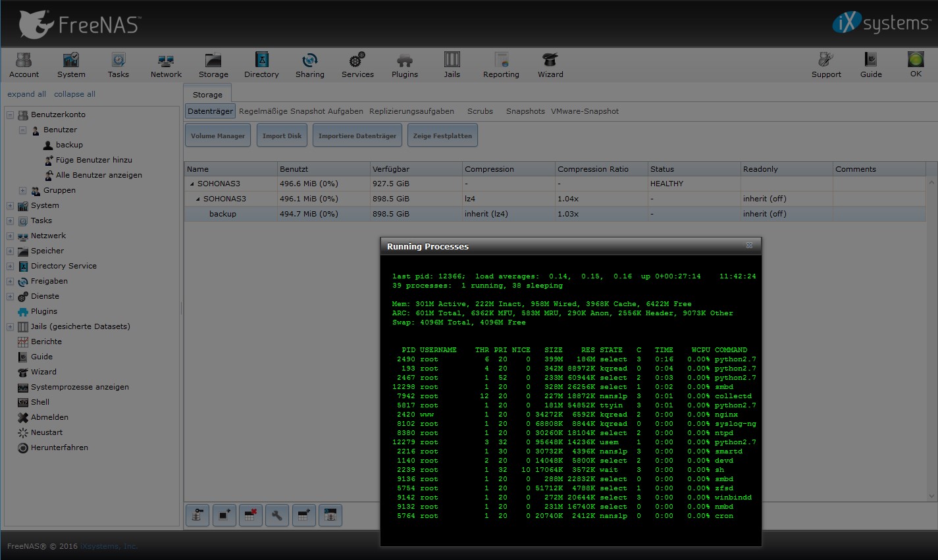Viewport: 938px width, 560px height.
Task: Click the Volume Manager button
Action: (218, 136)
